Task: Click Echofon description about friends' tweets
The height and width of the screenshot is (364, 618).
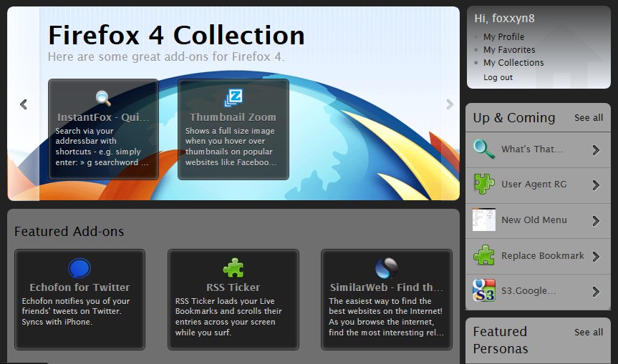Action: coord(76,311)
